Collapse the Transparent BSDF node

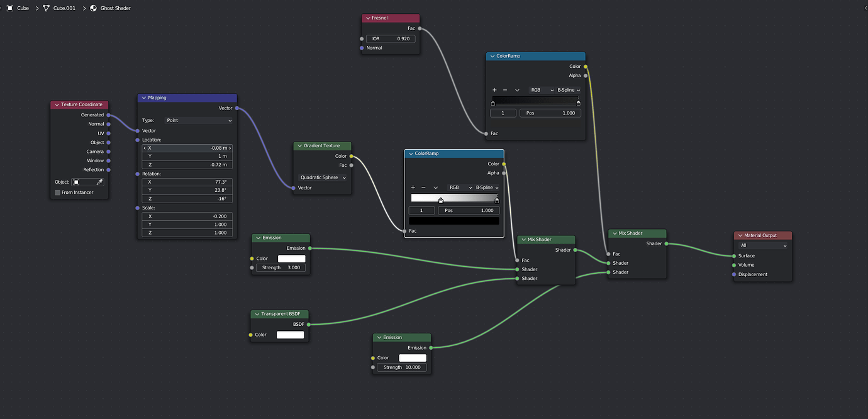pos(257,314)
